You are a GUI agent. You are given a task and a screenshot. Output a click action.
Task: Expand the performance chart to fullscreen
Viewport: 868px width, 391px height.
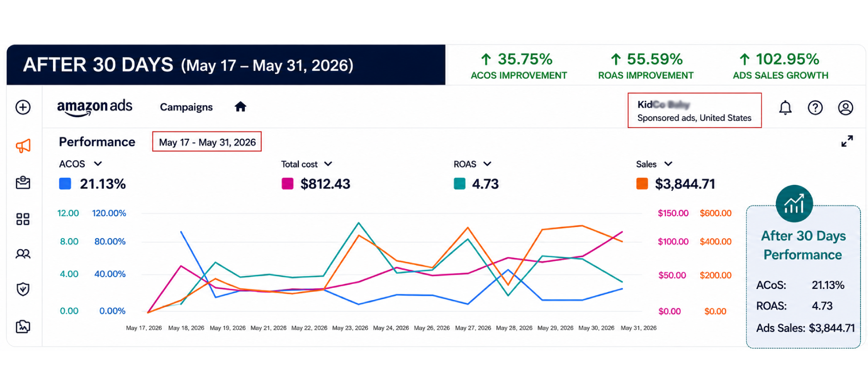click(847, 141)
